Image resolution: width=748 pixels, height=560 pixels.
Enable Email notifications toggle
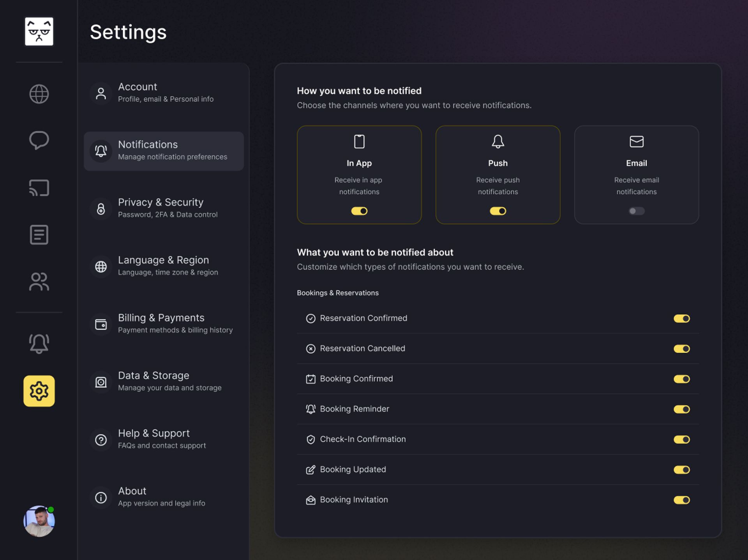637,211
